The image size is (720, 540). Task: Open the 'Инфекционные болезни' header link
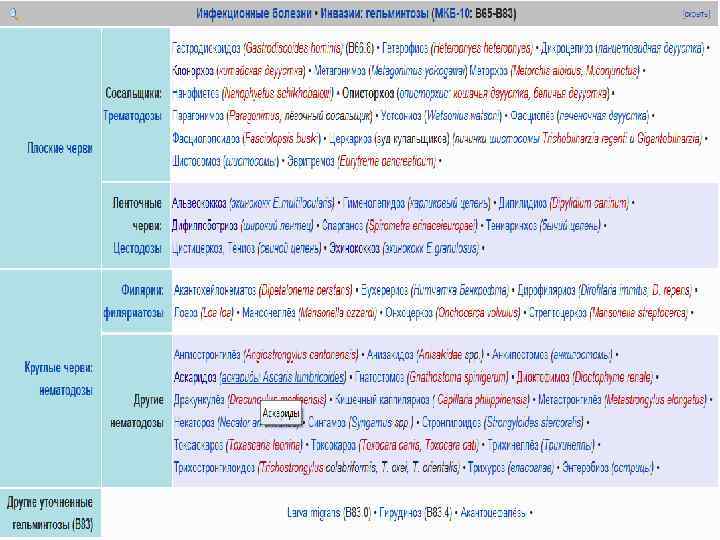pyautogui.click(x=254, y=13)
